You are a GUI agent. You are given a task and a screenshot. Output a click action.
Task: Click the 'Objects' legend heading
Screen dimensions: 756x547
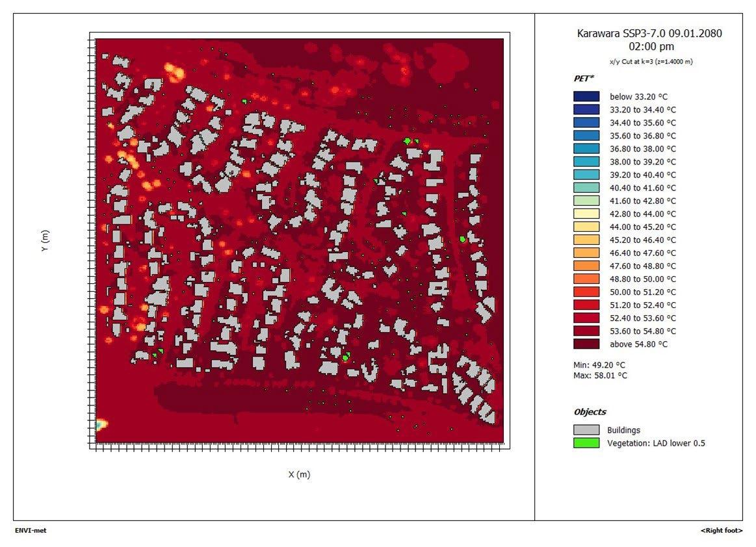tap(590, 412)
